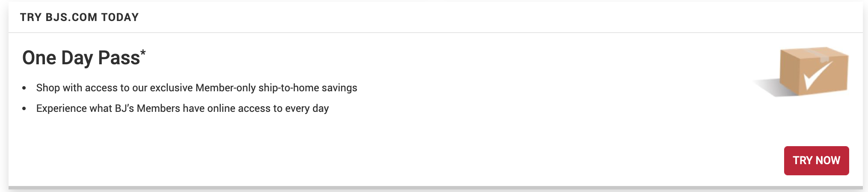Click the first bullet point dot
This screenshot has height=192, width=868.
[x=24, y=88]
